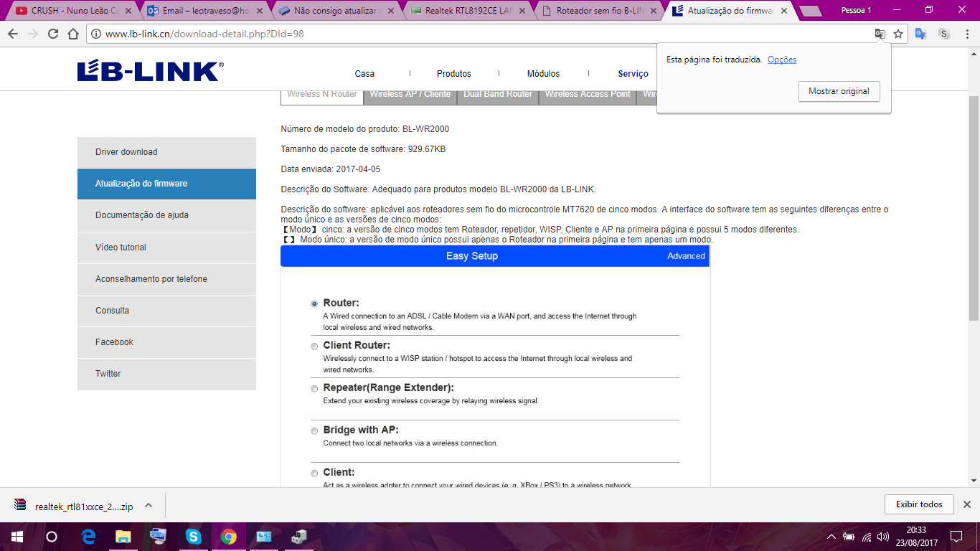Screen dimensions: 980x551
Task: Select the Client Router radio button
Action: click(314, 346)
